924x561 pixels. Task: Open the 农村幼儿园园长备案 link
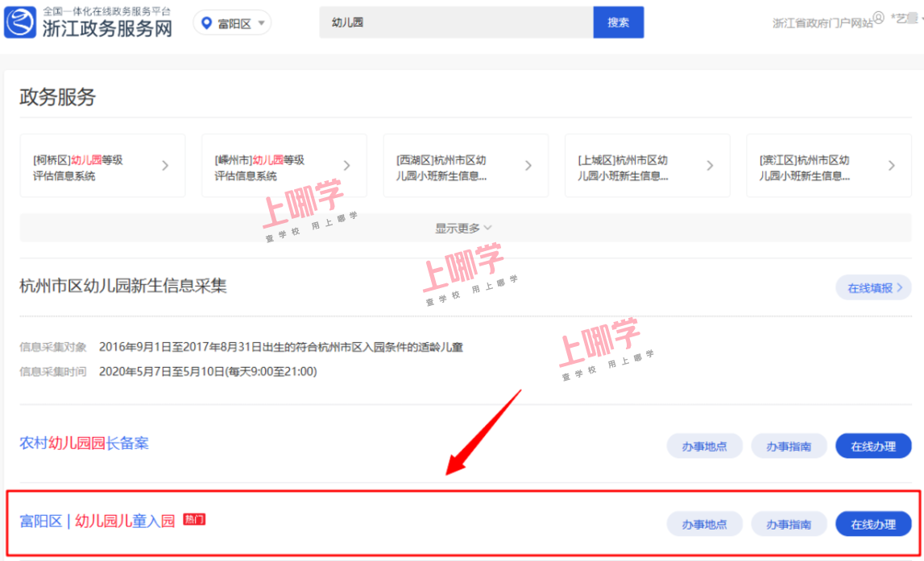pos(85,443)
